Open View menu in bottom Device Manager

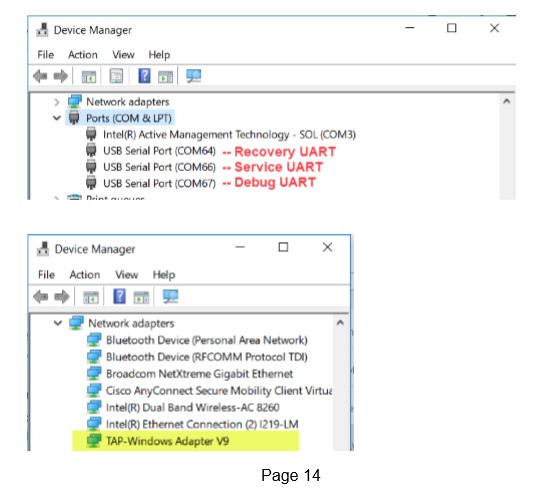[x=126, y=275]
